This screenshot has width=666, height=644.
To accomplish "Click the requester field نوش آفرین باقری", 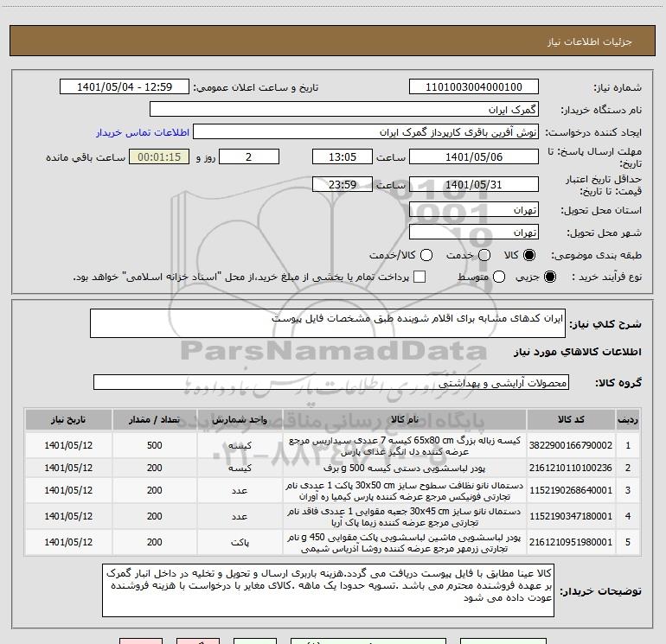I will click(366, 132).
